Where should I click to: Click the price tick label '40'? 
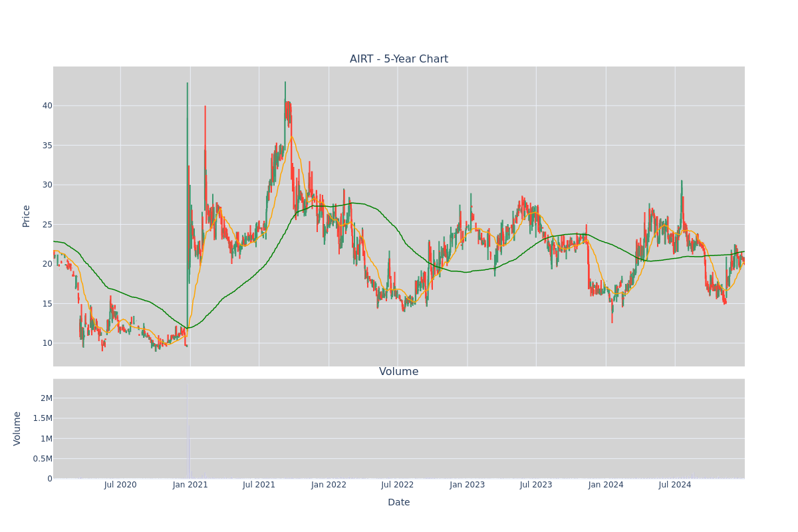coord(47,106)
